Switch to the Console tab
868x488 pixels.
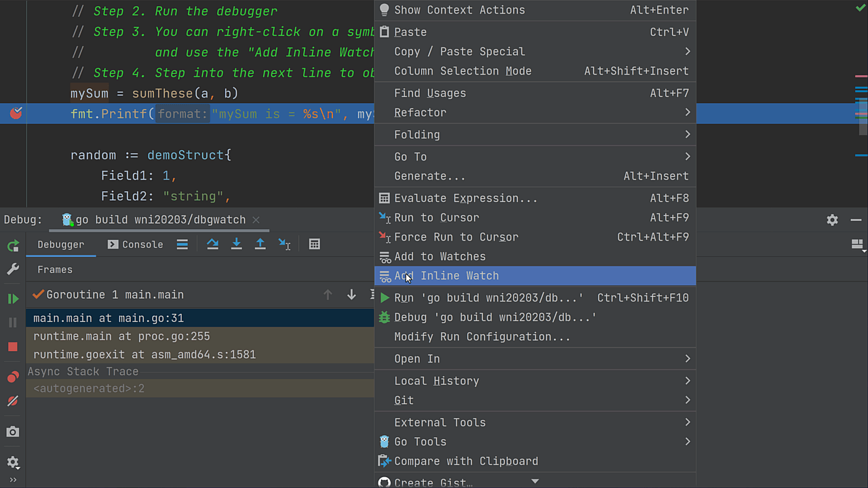click(x=142, y=244)
